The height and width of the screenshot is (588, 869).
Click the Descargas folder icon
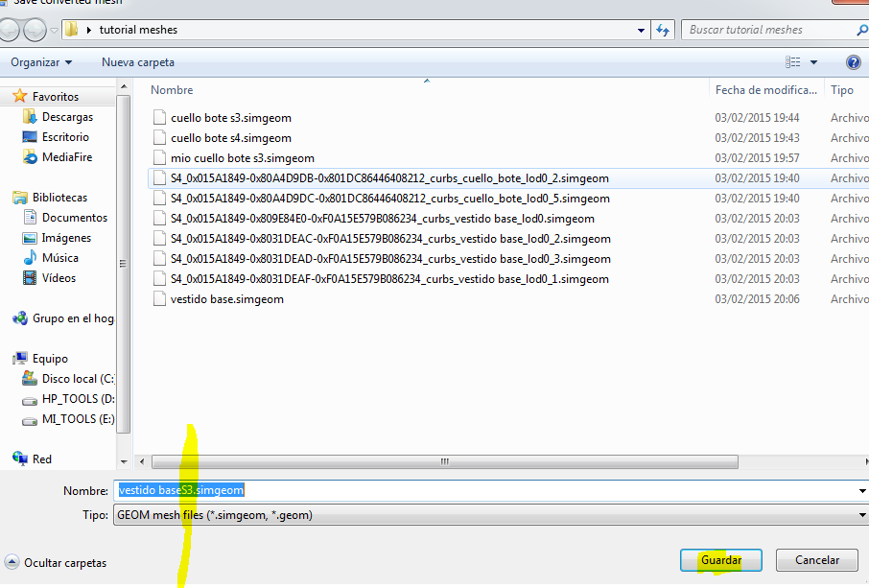pos(30,117)
